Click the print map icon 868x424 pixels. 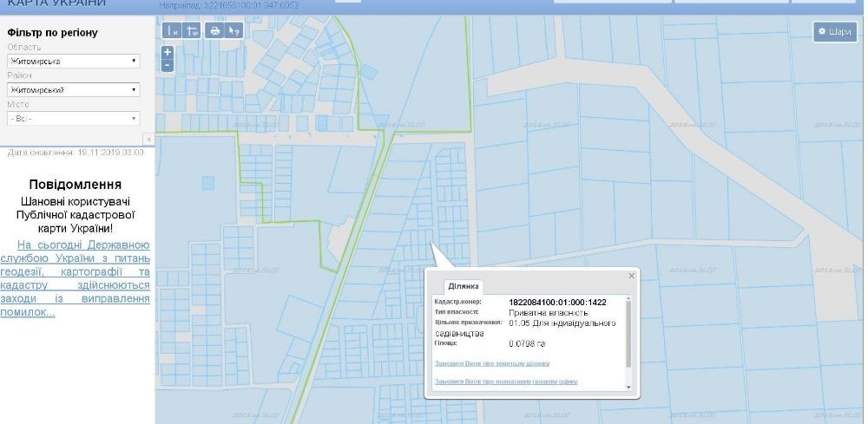(214, 30)
